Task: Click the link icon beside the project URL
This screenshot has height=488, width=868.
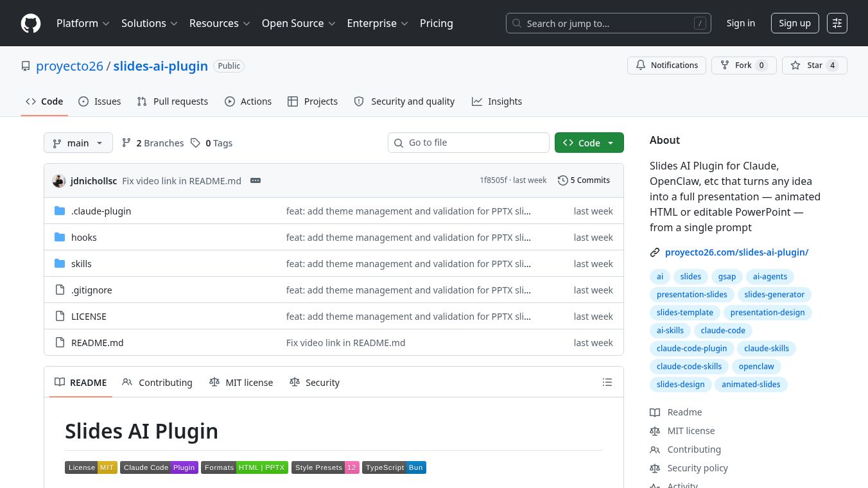Action: tap(655, 252)
